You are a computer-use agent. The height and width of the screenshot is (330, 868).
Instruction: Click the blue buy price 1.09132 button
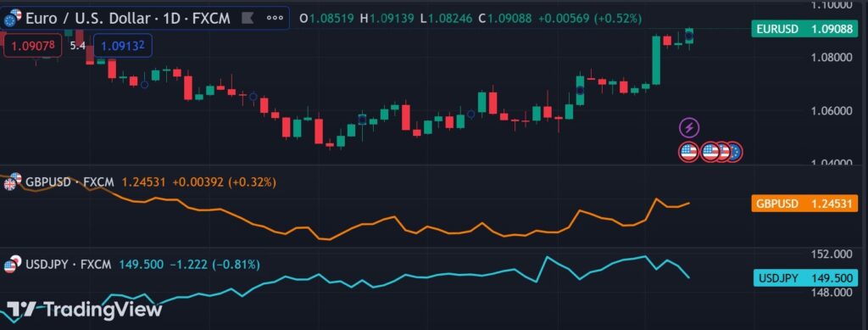point(122,46)
